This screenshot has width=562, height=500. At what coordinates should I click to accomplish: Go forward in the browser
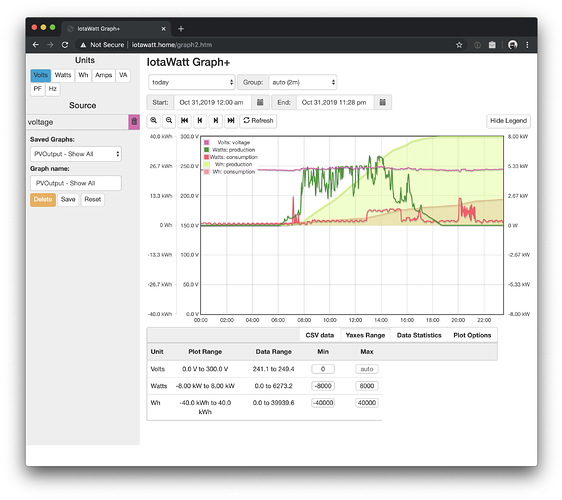pos(50,45)
